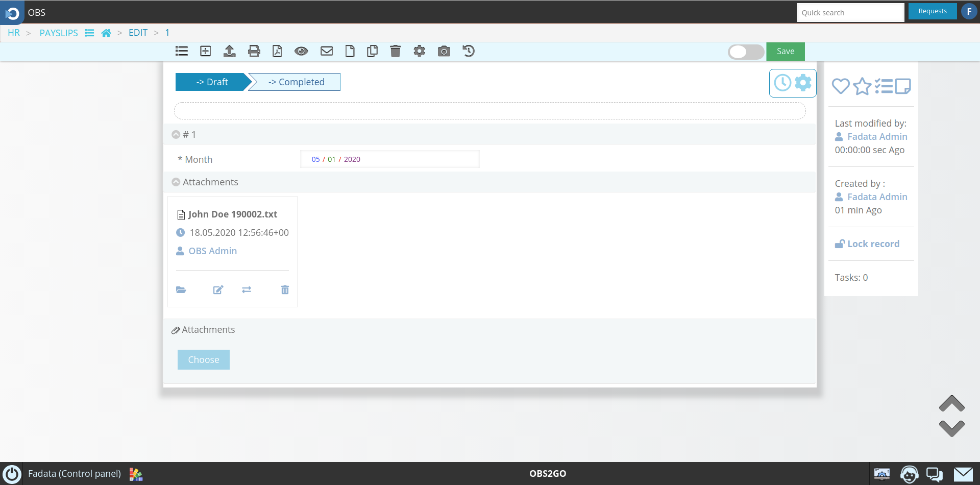Screen dimensions: 980x485
Task: Click the remote screen monitor icon
Action: [882, 474]
